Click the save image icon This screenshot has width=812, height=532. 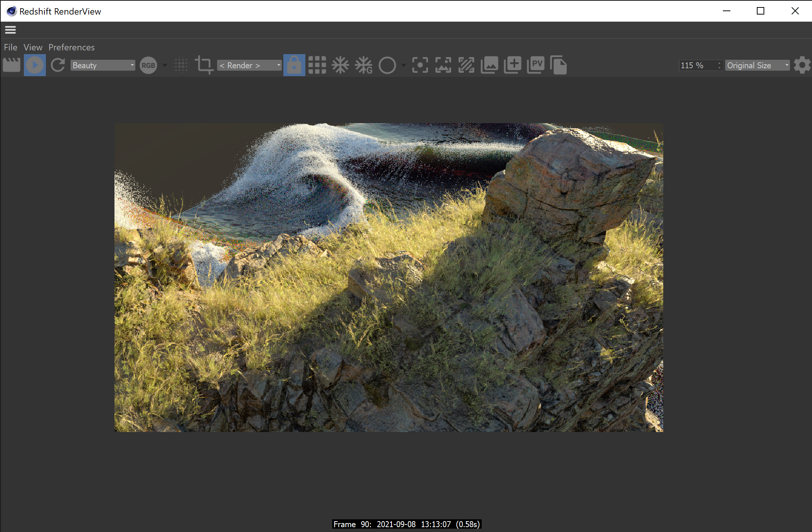490,65
